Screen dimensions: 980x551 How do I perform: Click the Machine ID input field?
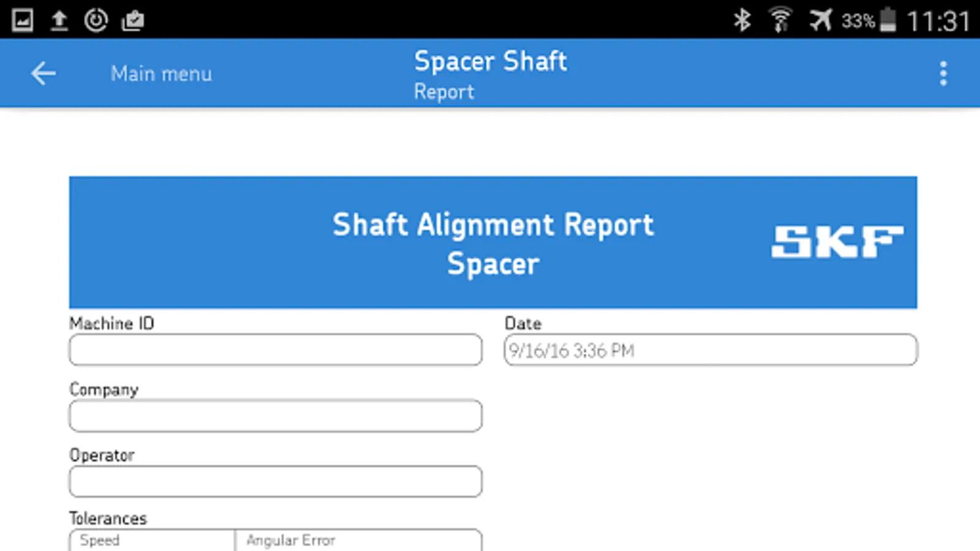pos(276,350)
